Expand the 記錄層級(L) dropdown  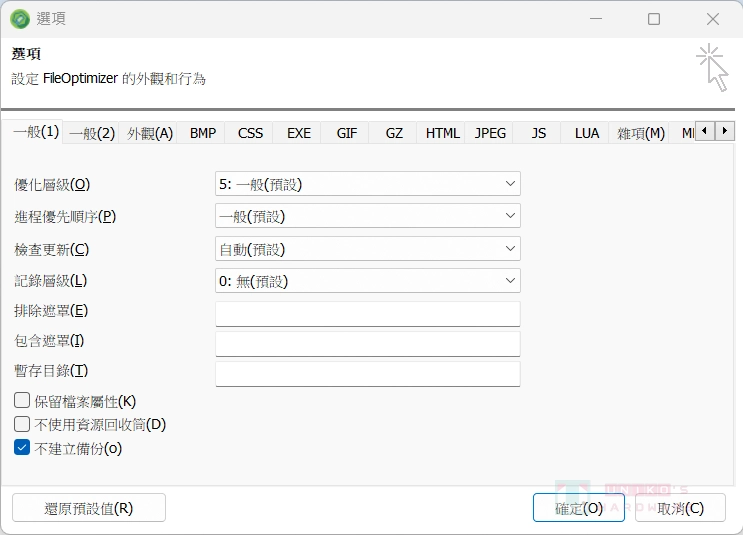click(367, 281)
